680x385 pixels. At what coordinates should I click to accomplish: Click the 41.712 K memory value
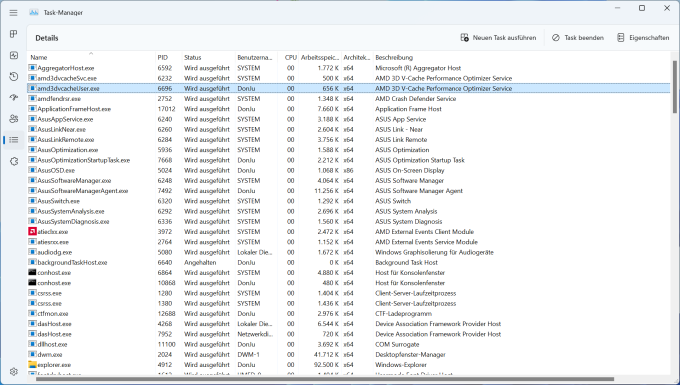[326, 355]
